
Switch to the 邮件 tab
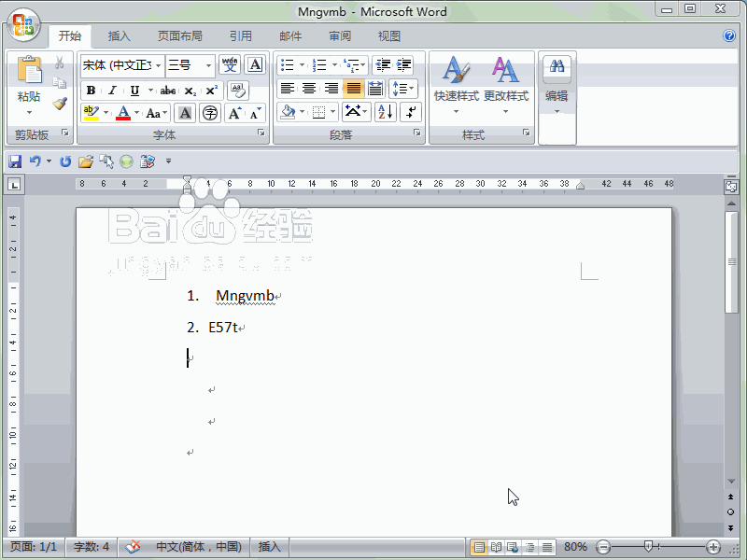pos(290,36)
